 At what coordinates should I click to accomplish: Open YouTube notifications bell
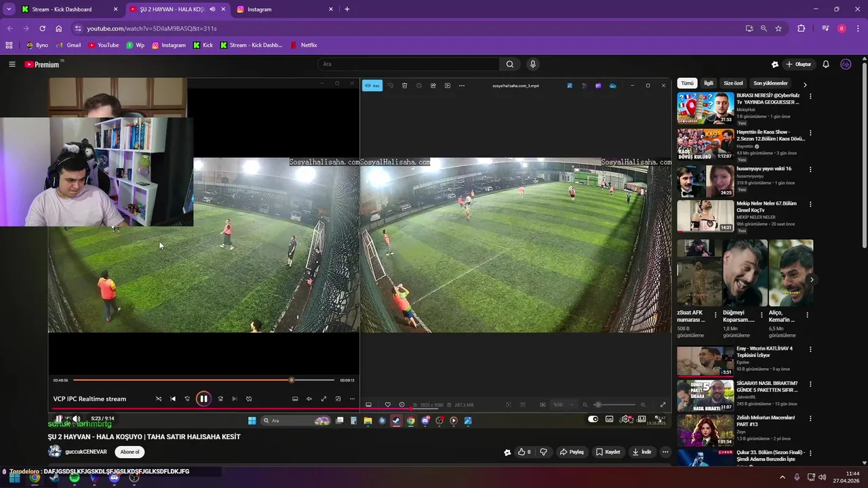tap(826, 64)
